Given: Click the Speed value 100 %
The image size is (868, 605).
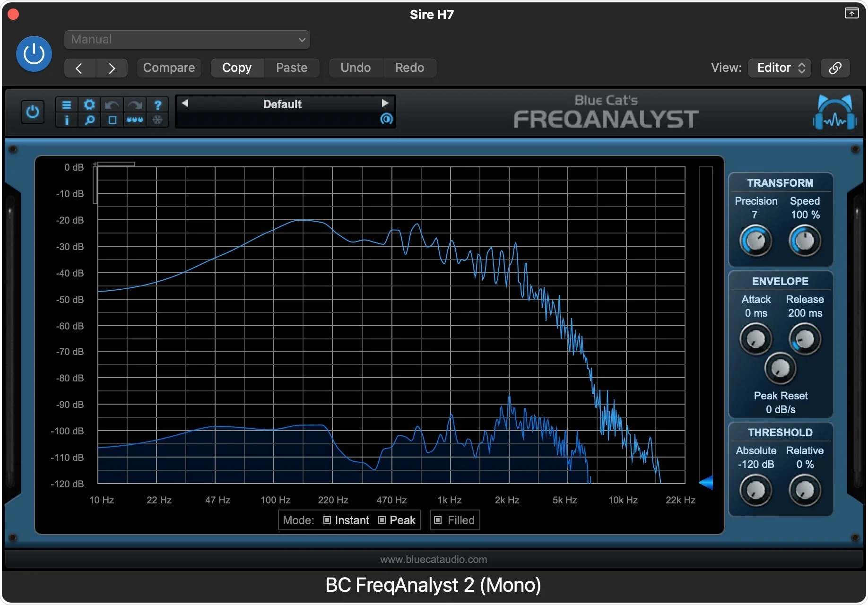Looking at the screenshot, I should click(805, 215).
